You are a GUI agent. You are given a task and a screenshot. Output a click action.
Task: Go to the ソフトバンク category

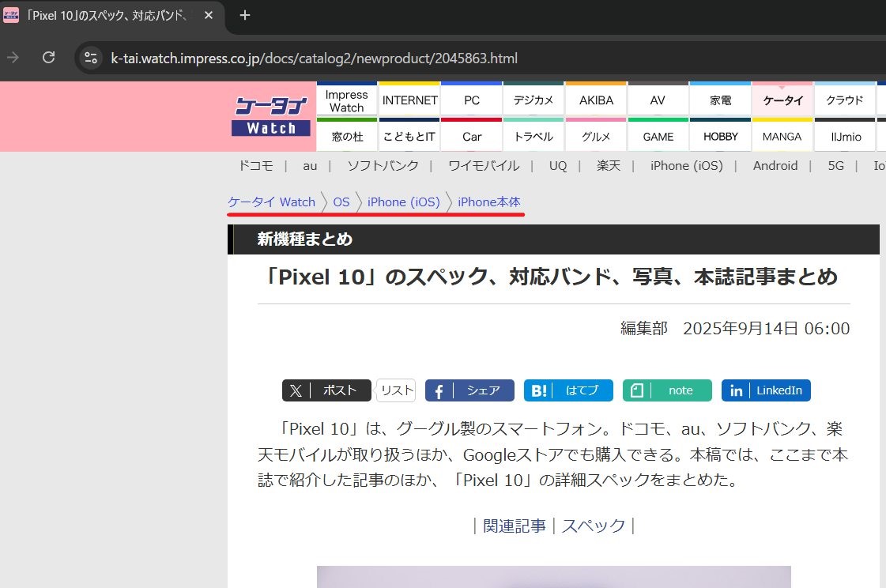tap(383, 165)
